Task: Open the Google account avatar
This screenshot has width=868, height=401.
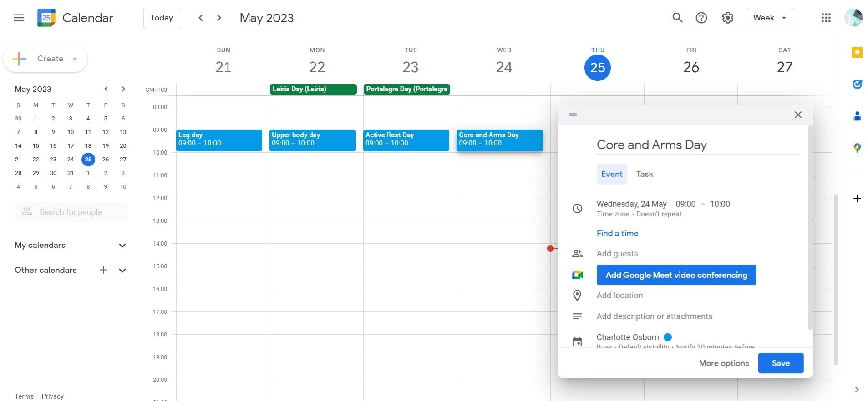Action: (x=853, y=18)
